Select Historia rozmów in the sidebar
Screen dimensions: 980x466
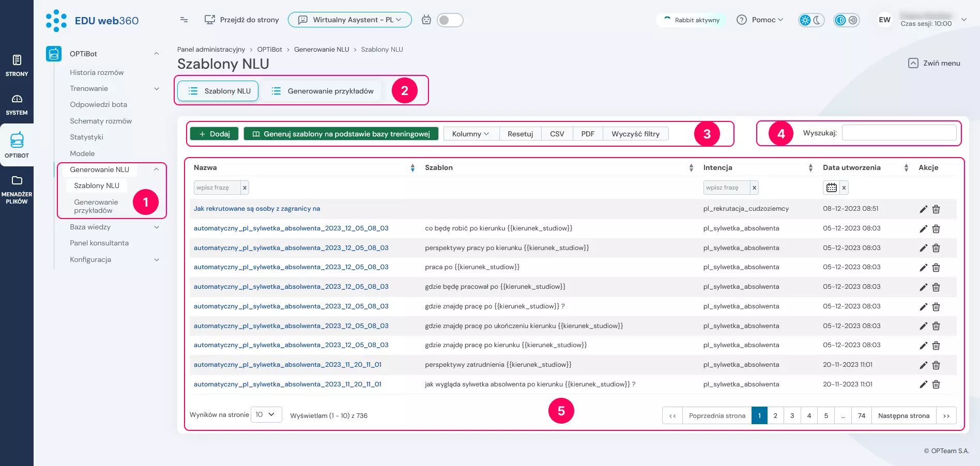tap(97, 72)
